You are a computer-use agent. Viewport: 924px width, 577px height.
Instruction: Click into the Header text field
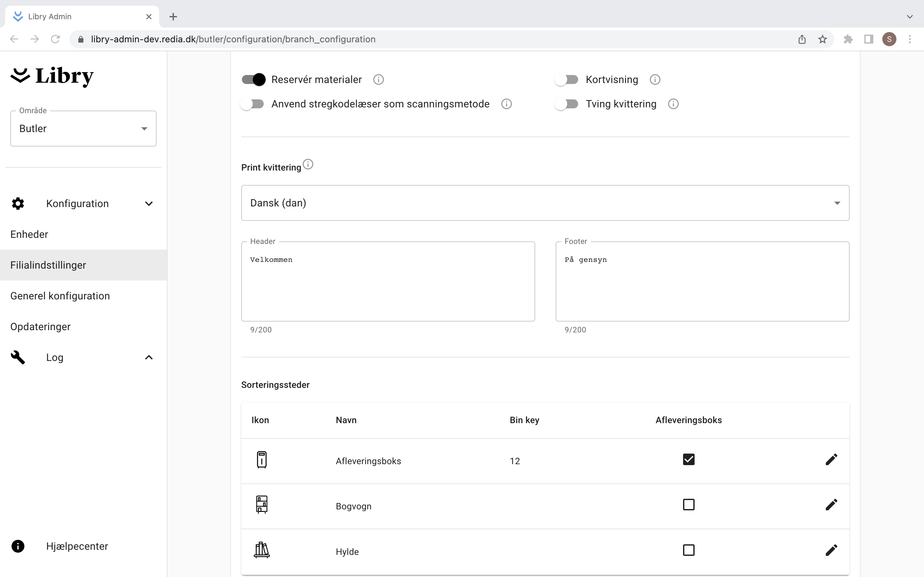click(x=388, y=282)
